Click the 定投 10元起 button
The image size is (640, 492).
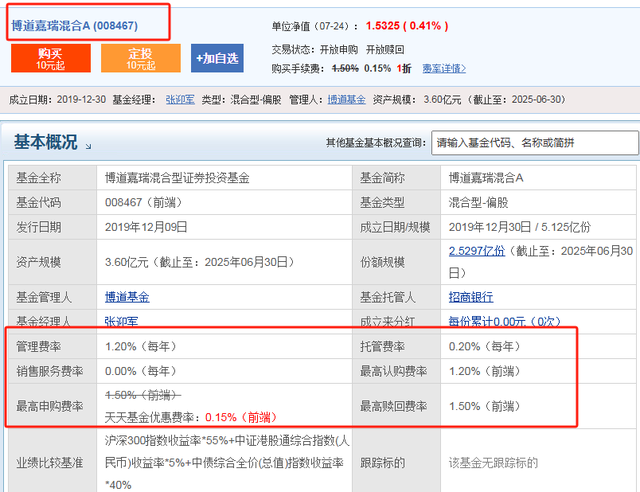pyautogui.click(x=141, y=58)
